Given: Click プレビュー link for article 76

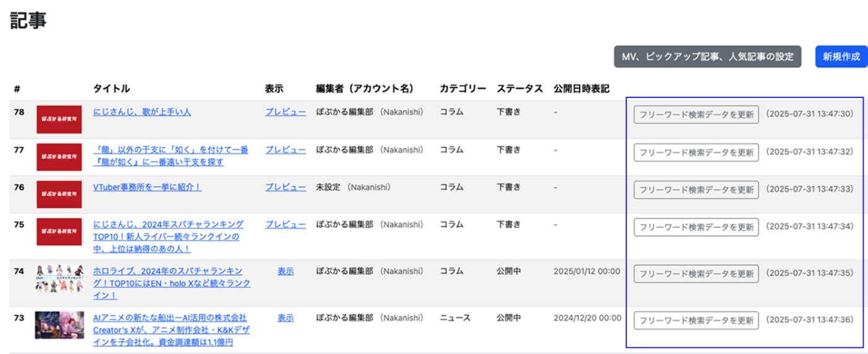Looking at the screenshot, I should click(285, 187).
